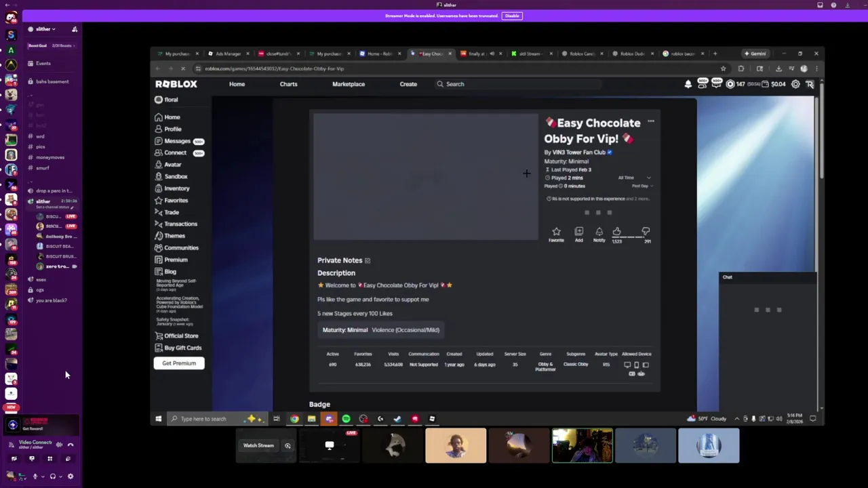
Task: Open headphone output options arrow
Action: pyautogui.click(x=60, y=476)
